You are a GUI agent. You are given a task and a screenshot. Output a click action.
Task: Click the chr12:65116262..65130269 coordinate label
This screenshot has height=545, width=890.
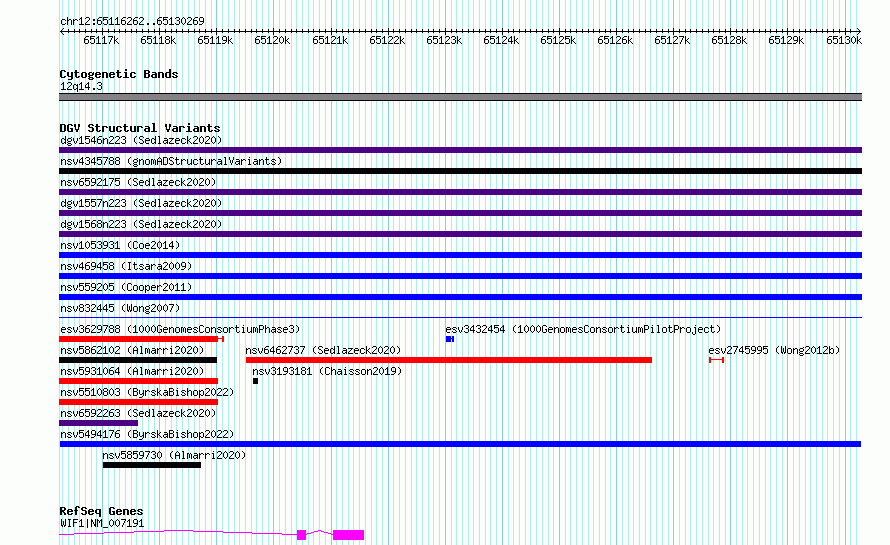[x=132, y=21]
